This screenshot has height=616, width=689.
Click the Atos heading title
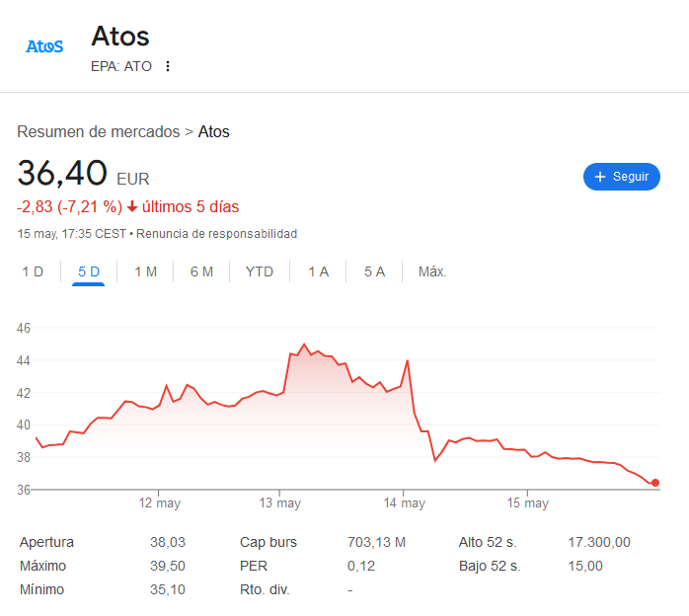120,37
